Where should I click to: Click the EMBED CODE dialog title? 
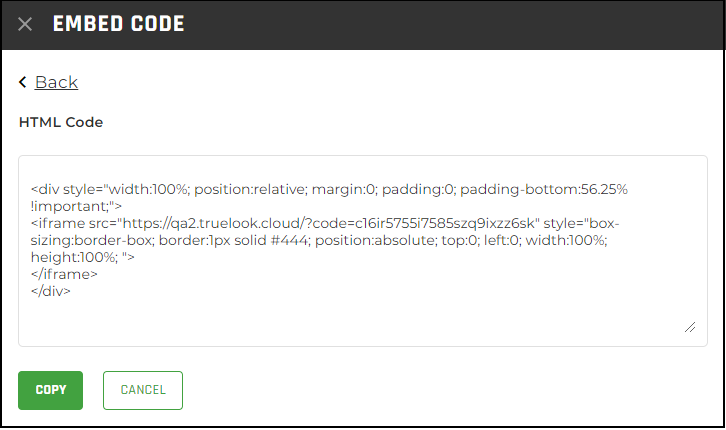(119, 24)
